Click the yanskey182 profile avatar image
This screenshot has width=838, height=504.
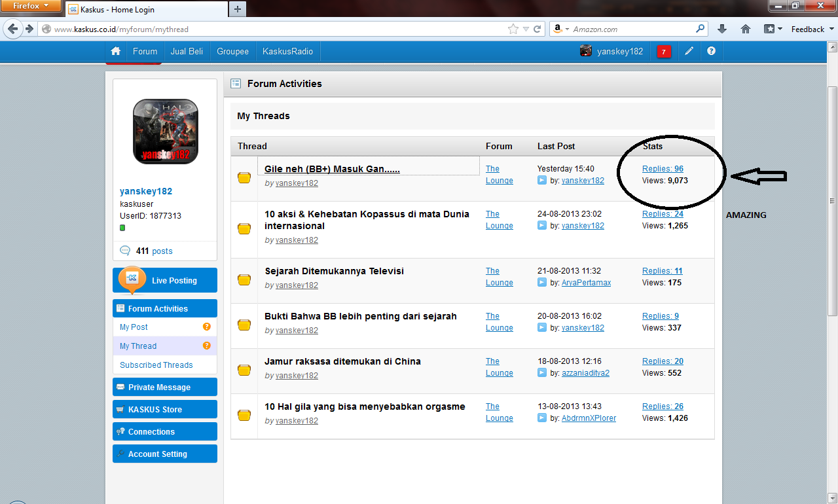pyautogui.click(x=166, y=131)
